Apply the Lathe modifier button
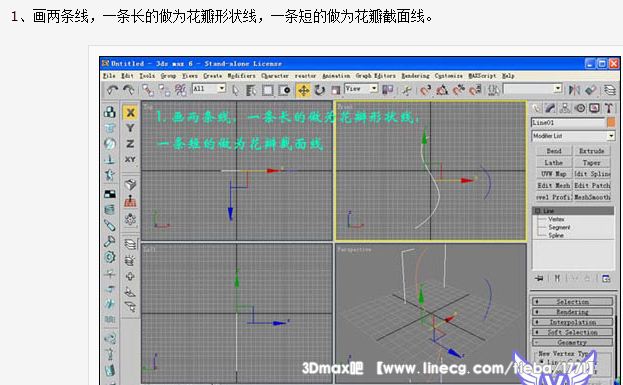 pos(553,163)
